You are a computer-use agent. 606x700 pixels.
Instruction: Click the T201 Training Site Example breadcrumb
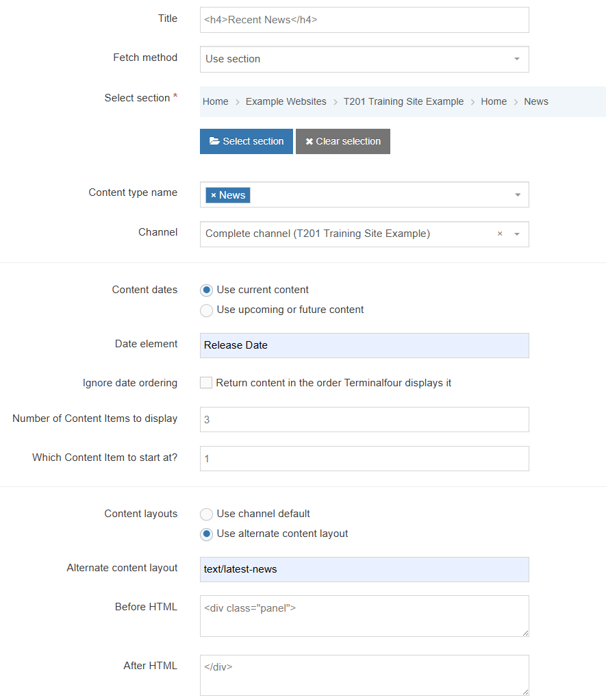click(x=403, y=101)
